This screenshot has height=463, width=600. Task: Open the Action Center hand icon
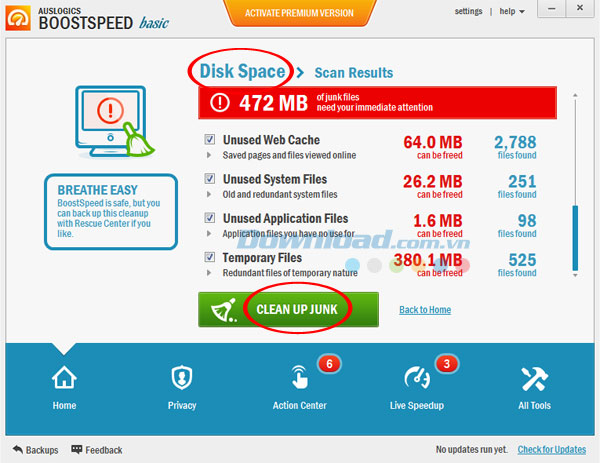(x=300, y=377)
